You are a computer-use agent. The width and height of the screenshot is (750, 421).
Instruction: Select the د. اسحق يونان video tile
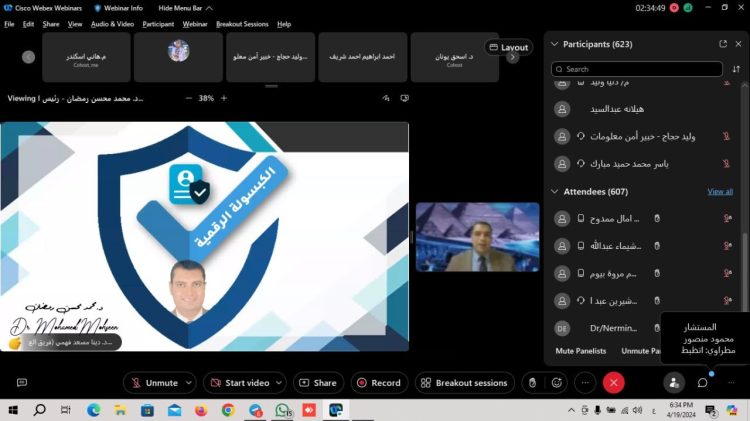(454, 57)
